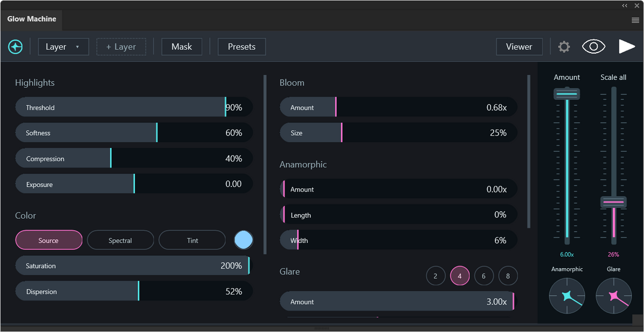
Task: Click the Highlights section heading
Action: coord(35,83)
